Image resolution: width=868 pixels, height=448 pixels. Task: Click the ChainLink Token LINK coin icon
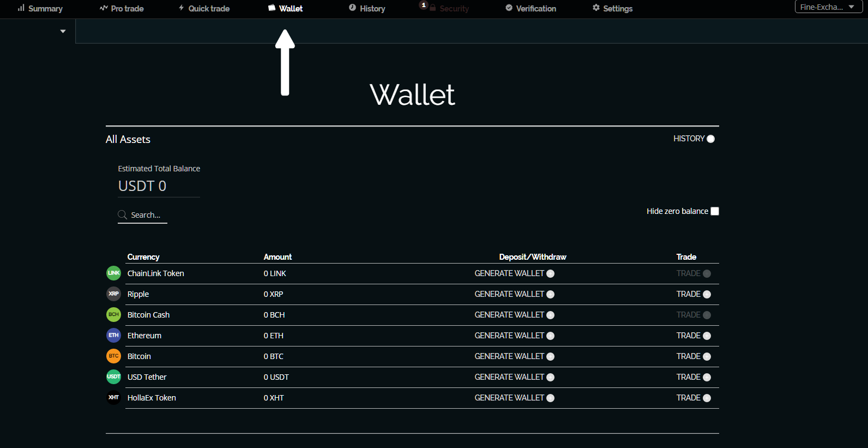click(113, 273)
